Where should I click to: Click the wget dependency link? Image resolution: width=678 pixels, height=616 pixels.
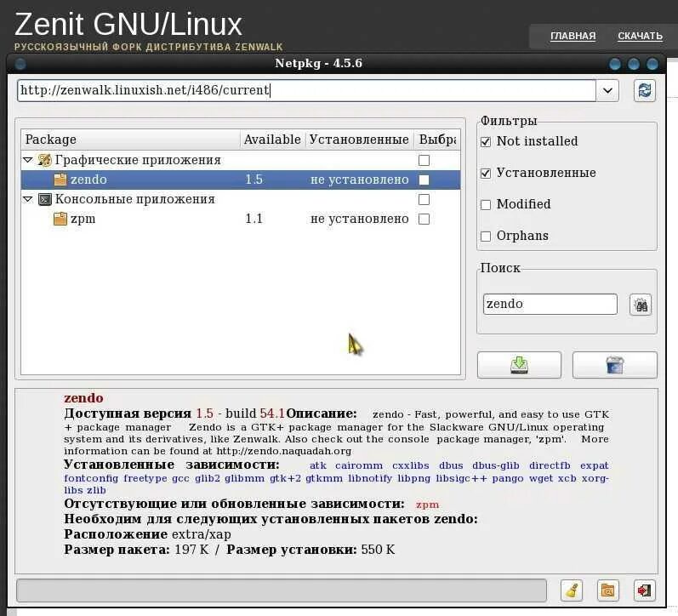click(x=541, y=478)
